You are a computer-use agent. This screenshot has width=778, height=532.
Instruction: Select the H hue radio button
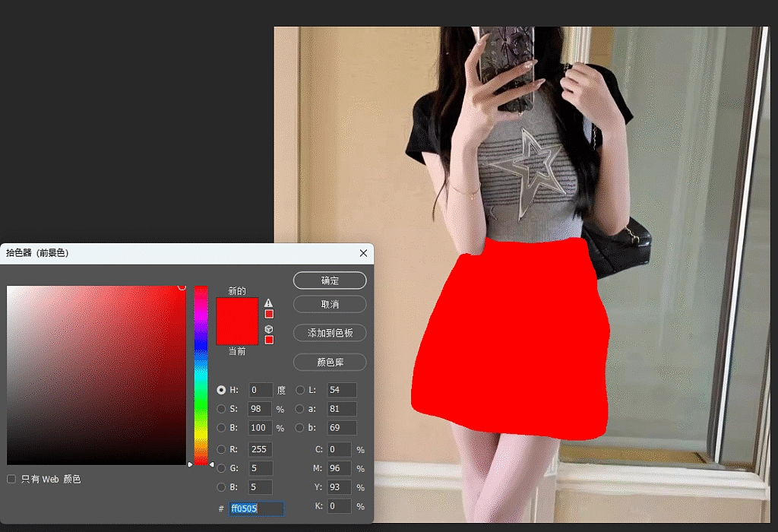pyautogui.click(x=221, y=390)
